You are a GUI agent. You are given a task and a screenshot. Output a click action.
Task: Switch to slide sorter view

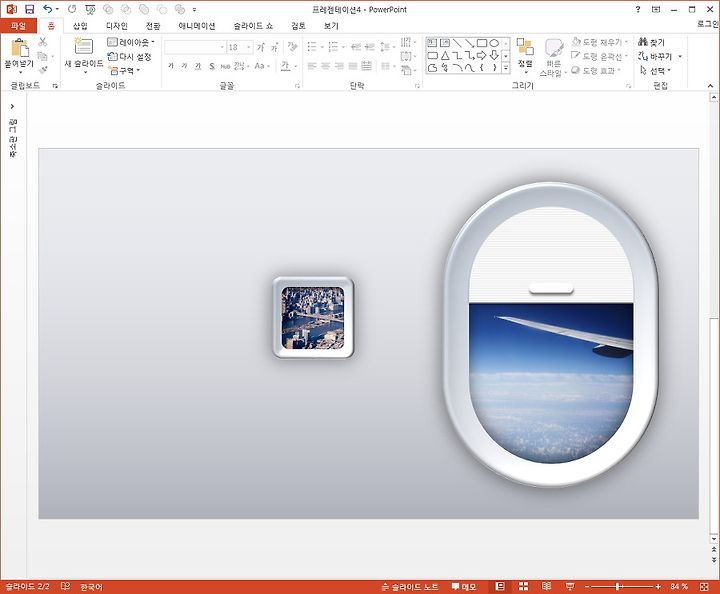pos(523,586)
